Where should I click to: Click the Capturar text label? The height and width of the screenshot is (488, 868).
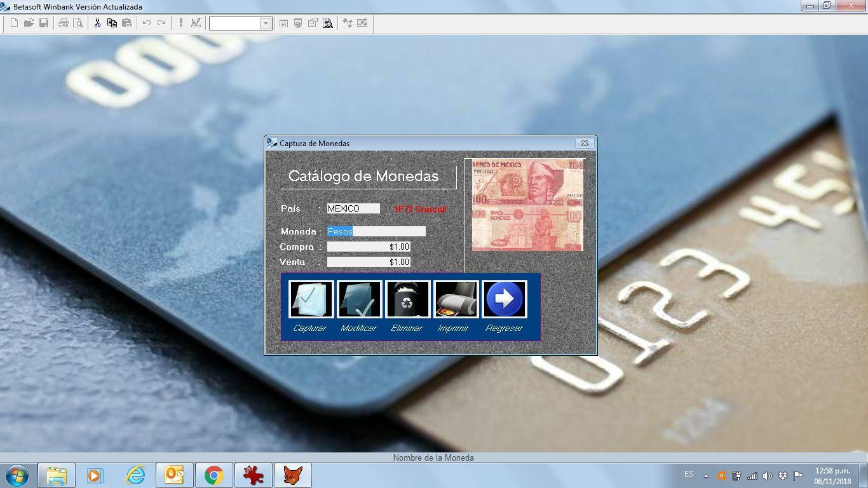[x=309, y=329]
